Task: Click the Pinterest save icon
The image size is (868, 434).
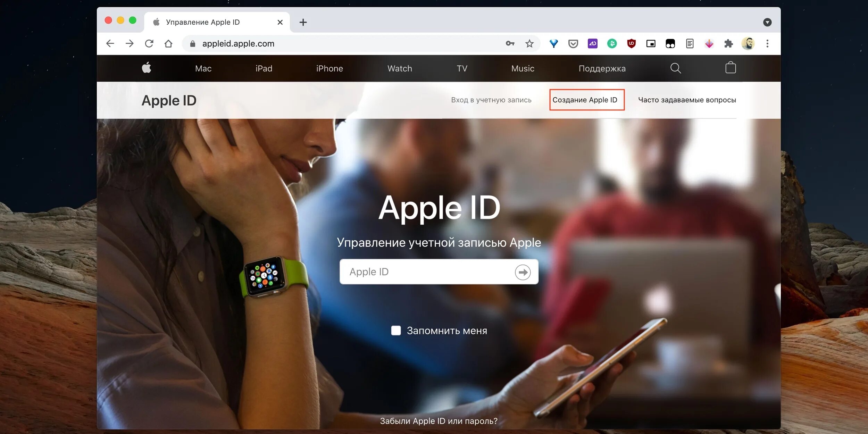Action: [708, 44]
